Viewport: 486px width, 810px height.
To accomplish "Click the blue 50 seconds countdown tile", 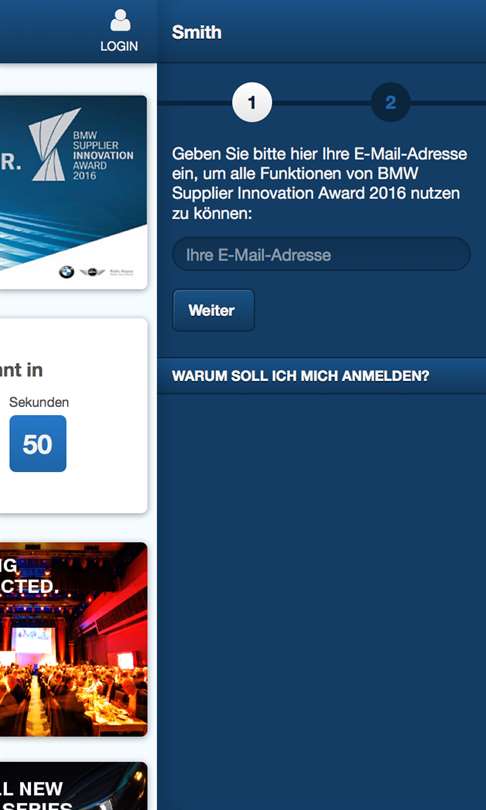I will click(38, 443).
